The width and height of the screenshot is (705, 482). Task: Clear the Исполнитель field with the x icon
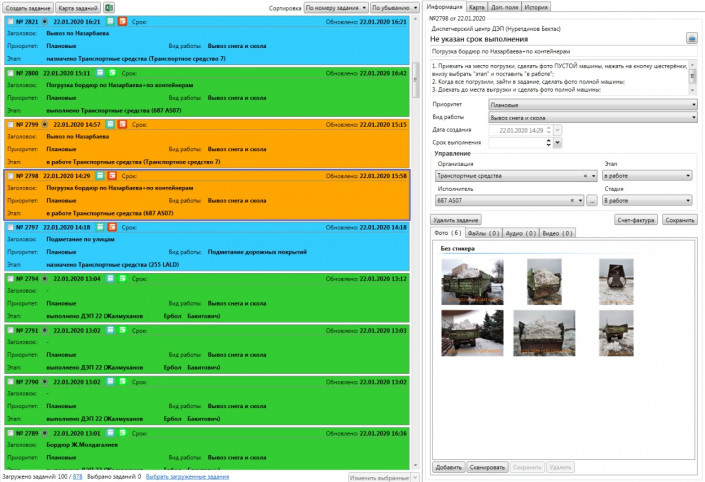pos(573,200)
